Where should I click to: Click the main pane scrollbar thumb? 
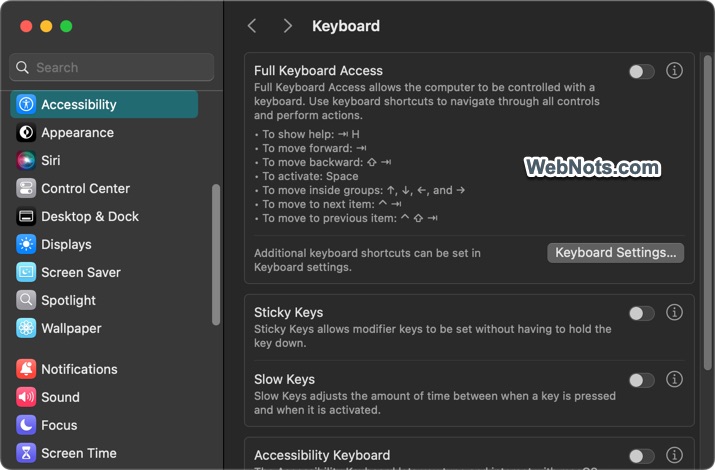pyautogui.click(x=708, y=212)
